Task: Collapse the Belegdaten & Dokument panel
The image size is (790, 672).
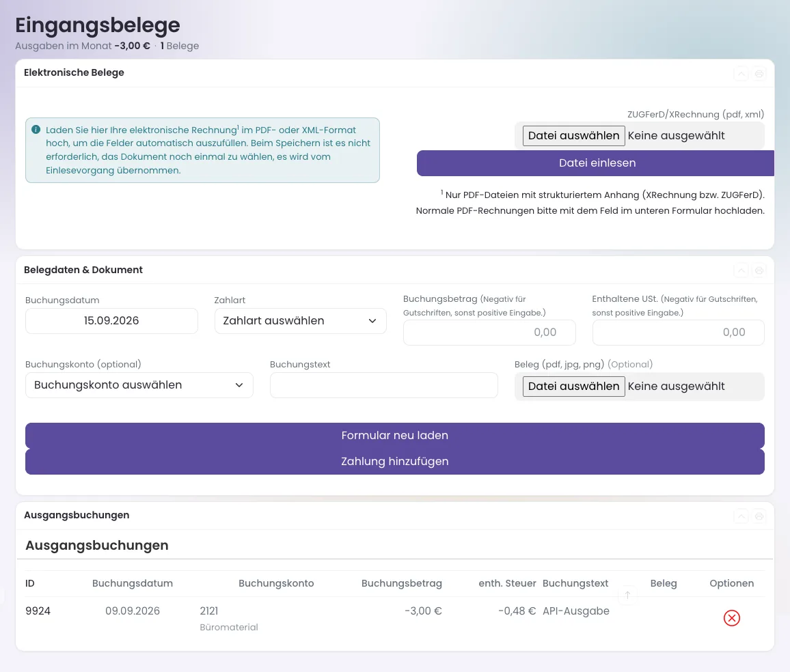Action: (x=741, y=271)
